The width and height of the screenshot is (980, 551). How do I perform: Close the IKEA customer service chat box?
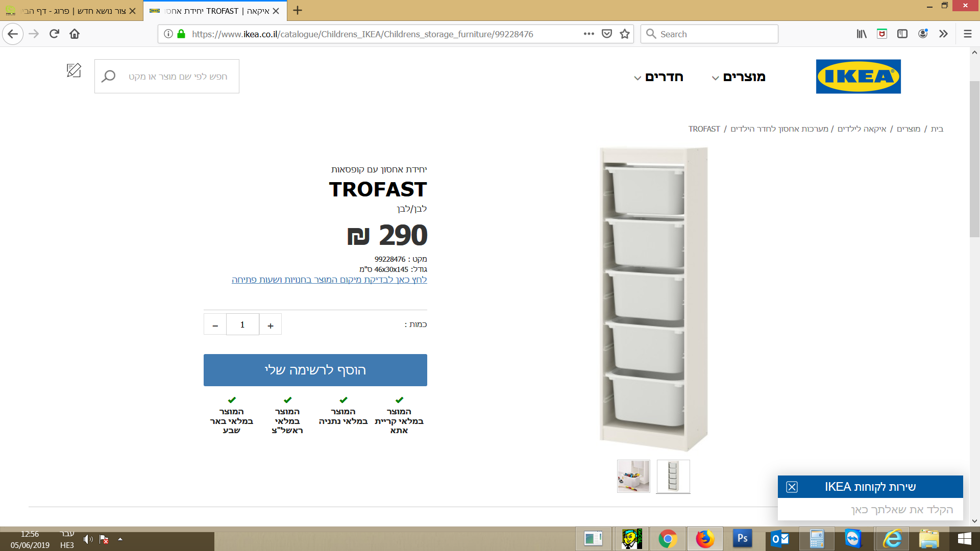pyautogui.click(x=792, y=487)
